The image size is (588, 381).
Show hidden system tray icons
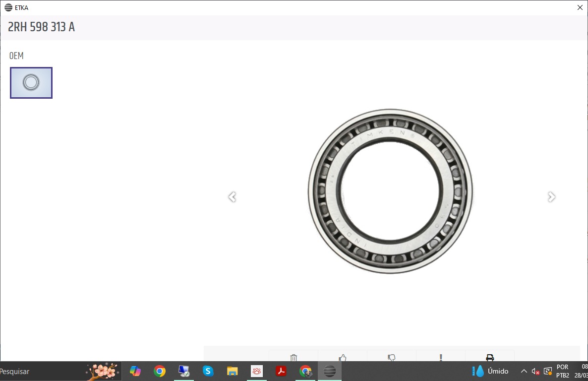click(x=524, y=371)
